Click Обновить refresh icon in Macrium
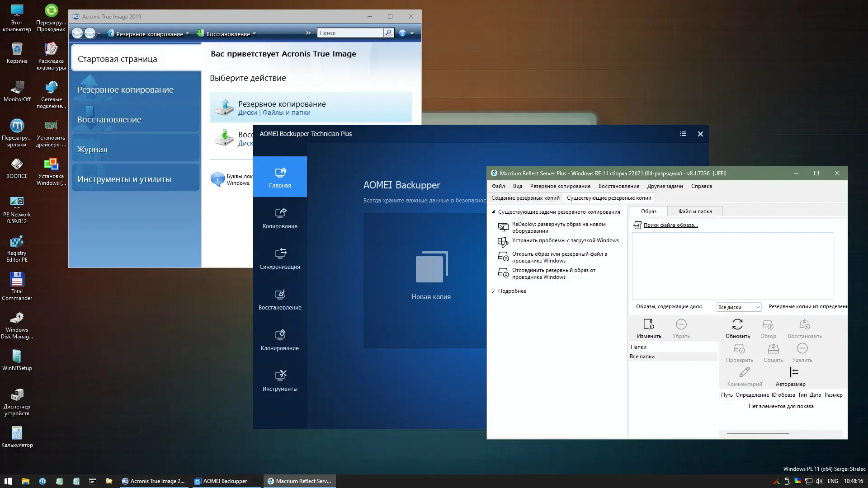The height and width of the screenshot is (488, 868). [x=737, y=324]
